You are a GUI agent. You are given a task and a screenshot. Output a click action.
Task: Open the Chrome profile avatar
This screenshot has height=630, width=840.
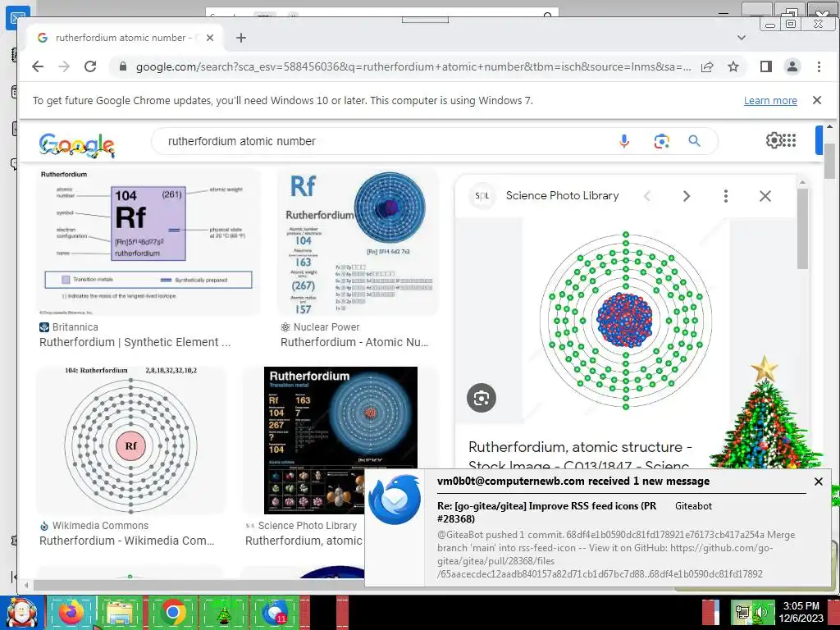click(792, 66)
